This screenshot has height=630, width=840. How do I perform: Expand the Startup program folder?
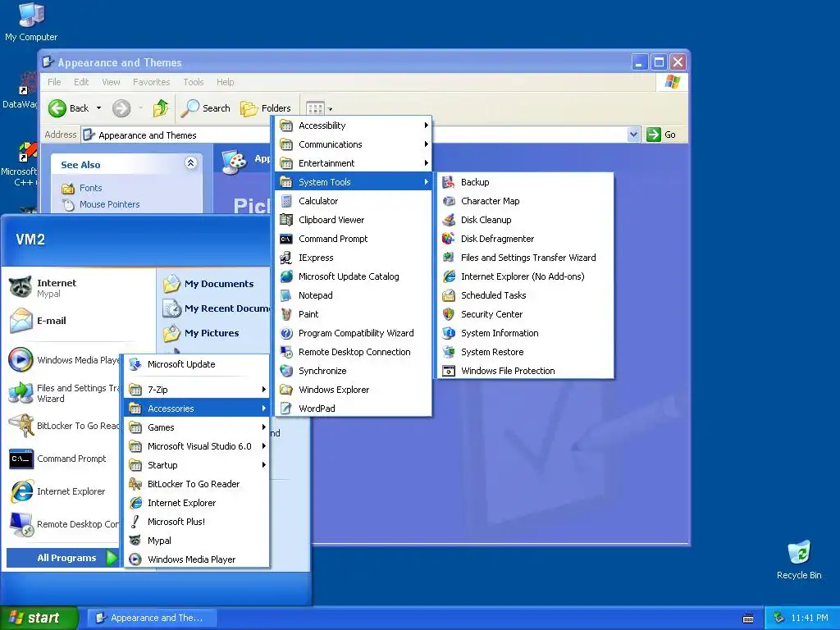[197, 465]
